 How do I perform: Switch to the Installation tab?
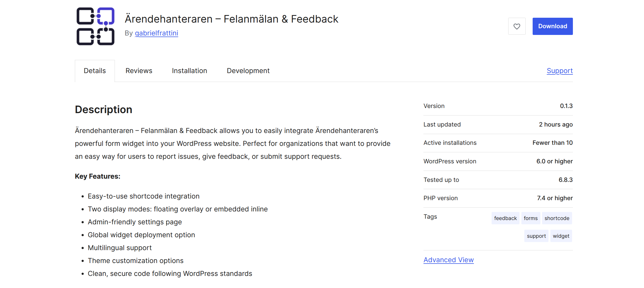pos(189,70)
